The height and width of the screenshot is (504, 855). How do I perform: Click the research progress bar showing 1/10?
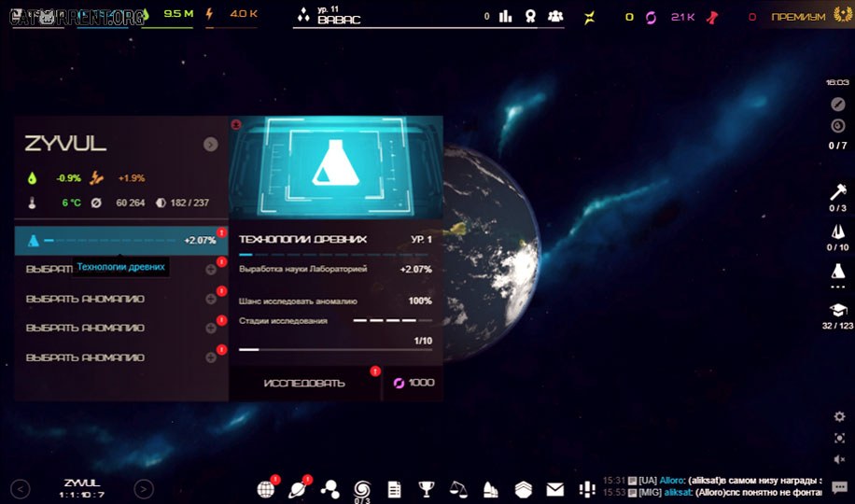[335, 349]
